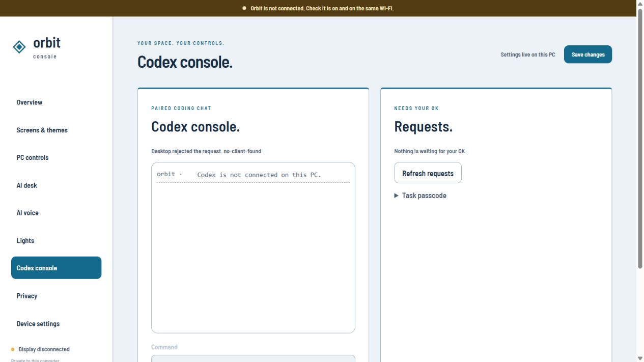This screenshot has height=362, width=644.
Task: Select AI desk in sidebar
Action: [56, 185]
